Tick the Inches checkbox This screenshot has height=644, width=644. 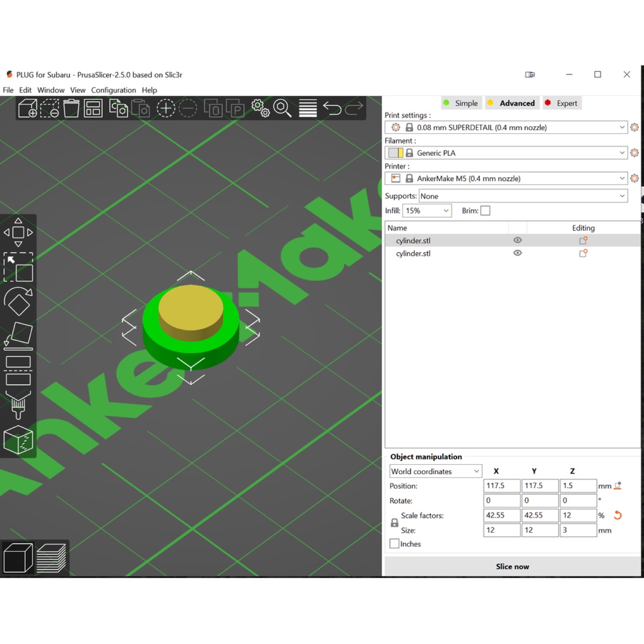point(394,544)
